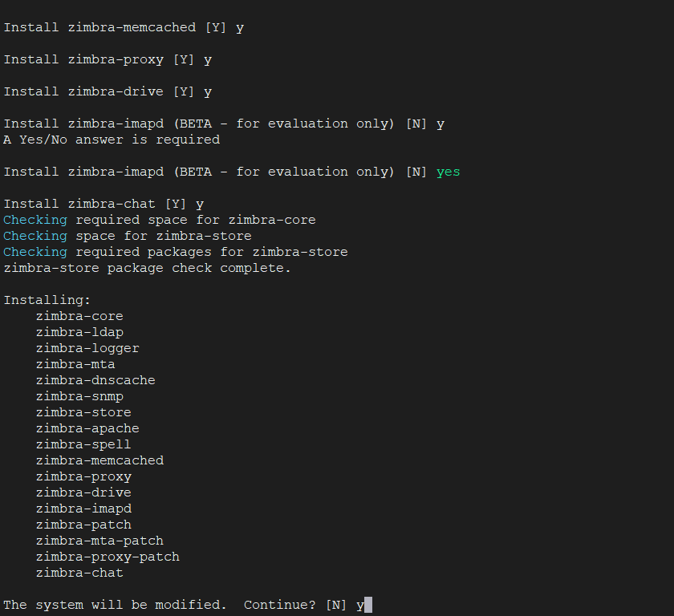Click 'zimbra-dnscache' package line
The height and width of the screenshot is (616, 674).
pos(95,380)
